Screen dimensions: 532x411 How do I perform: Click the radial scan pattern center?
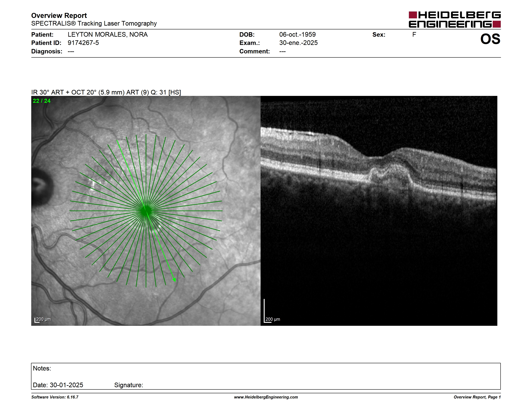146,211
